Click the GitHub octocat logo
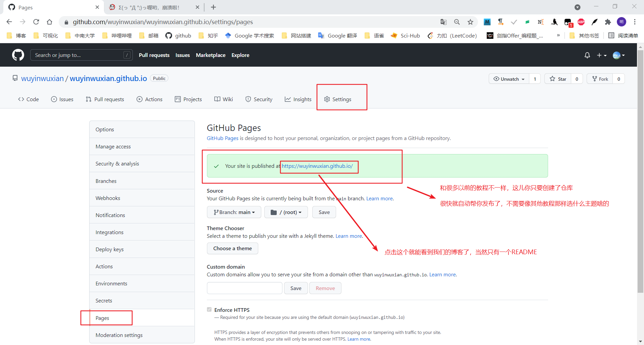Screen dimensions: 644x345 18,55
